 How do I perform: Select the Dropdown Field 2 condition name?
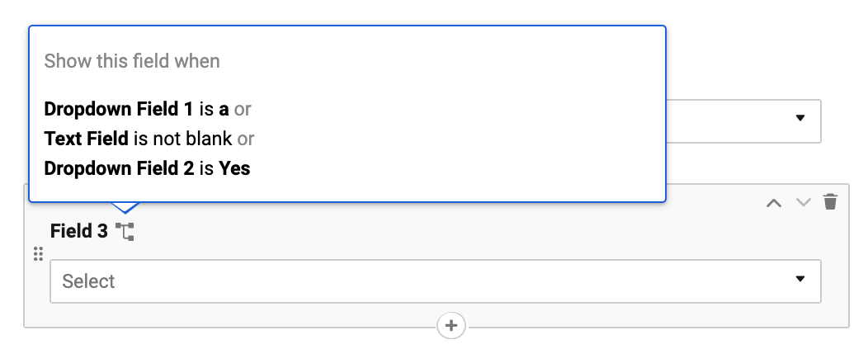pos(119,167)
